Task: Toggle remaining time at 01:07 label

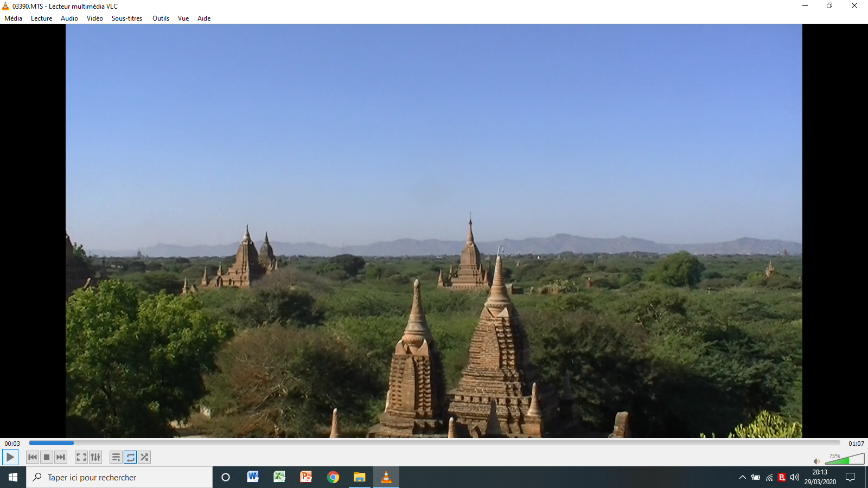Action: (856, 444)
